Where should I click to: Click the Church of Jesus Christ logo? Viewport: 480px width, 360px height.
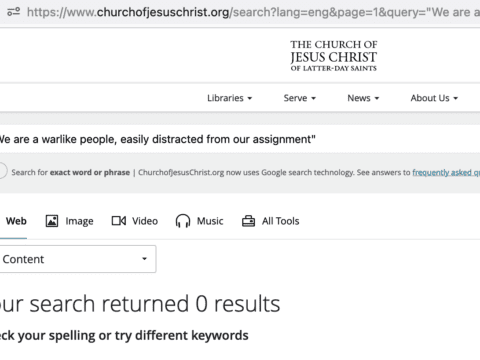334,56
